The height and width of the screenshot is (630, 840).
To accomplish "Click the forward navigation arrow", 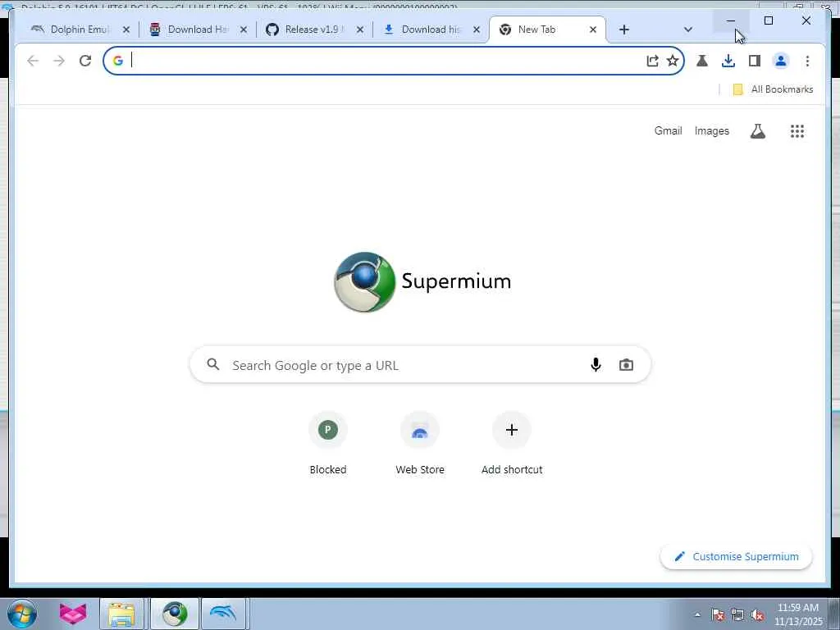I will click(x=59, y=61).
